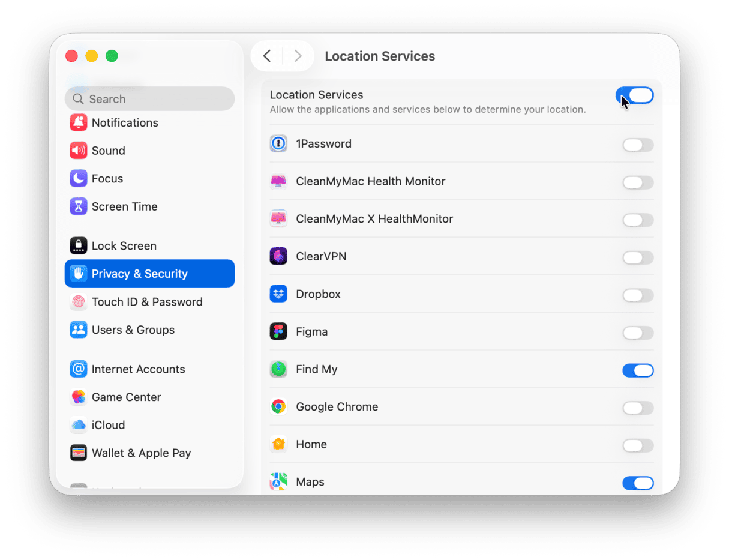Select Users & Groups label in sidebar
This screenshot has width=729, height=560.
[x=133, y=330]
